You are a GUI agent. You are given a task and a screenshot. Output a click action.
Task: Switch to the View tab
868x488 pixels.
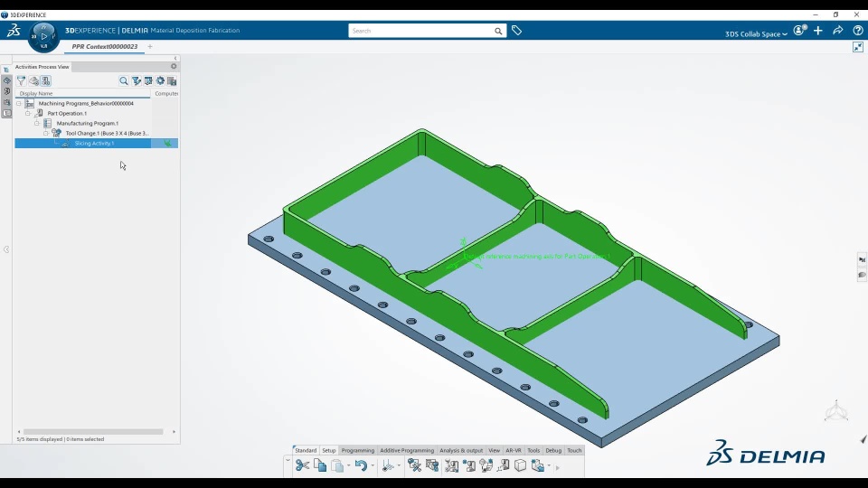(x=494, y=450)
